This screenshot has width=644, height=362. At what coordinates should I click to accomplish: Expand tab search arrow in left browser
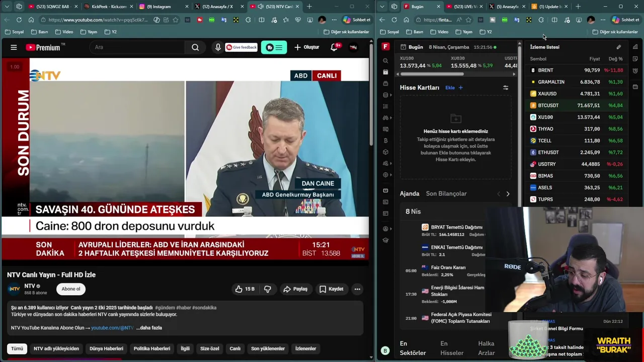click(7, 7)
